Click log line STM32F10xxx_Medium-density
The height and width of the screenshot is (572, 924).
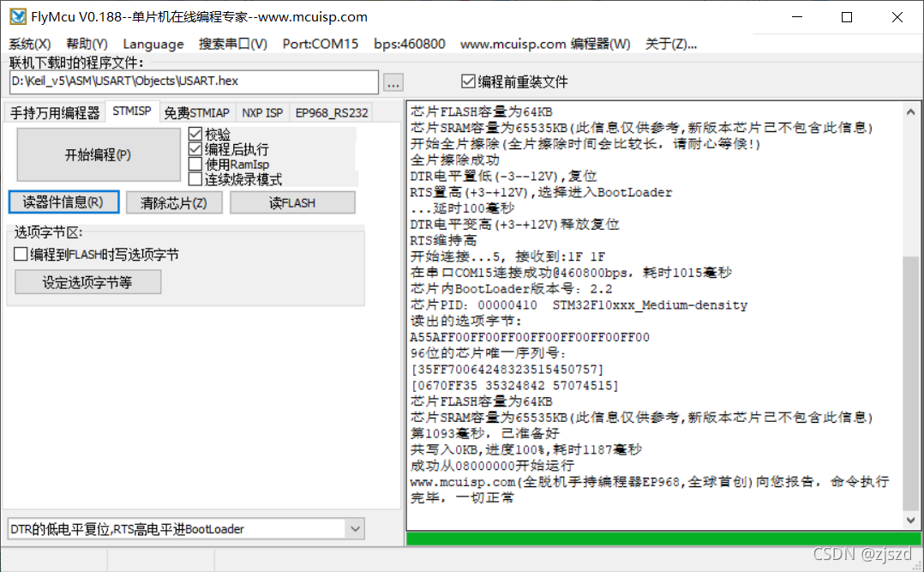coord(650,305)
